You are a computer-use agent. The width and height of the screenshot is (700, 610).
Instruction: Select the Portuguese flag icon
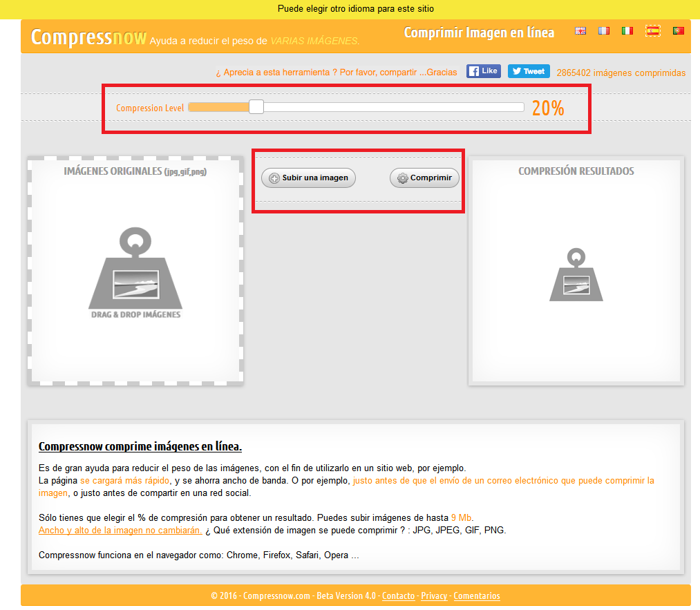[678, 30]
